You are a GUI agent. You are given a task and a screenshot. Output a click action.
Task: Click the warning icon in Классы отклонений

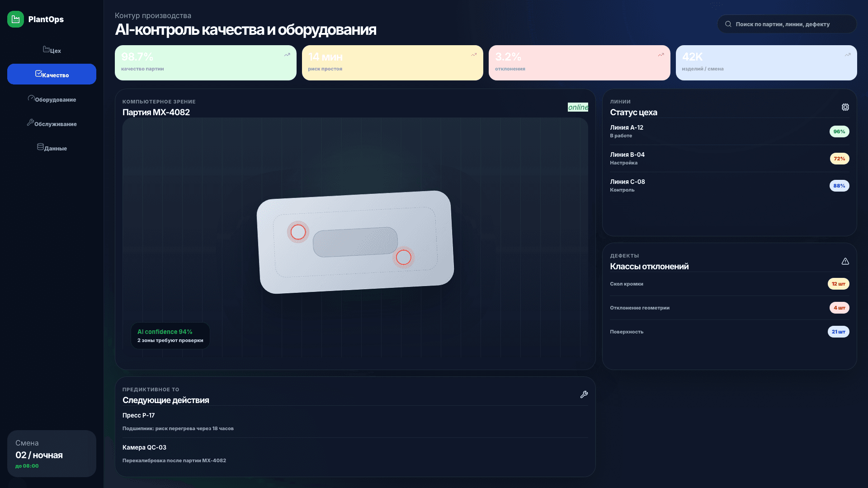click(x=845, y=261)
